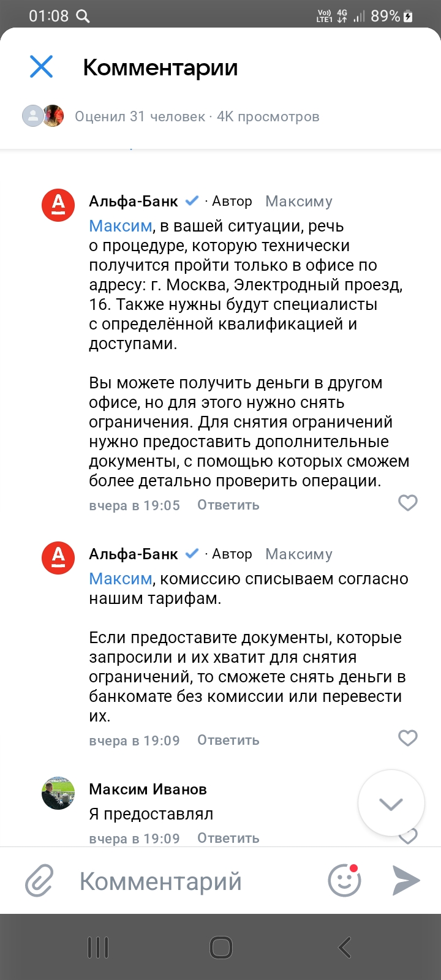Reply to Альфа-Банк's comment about комиссию
The height and width of the screenshot is (980, 441).
pos(228,741)
